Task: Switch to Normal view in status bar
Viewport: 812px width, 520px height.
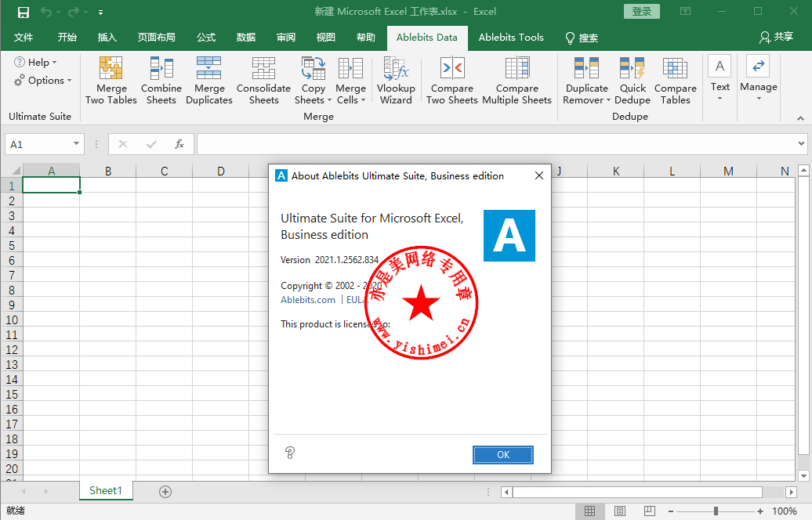Action: pos(590,511)
